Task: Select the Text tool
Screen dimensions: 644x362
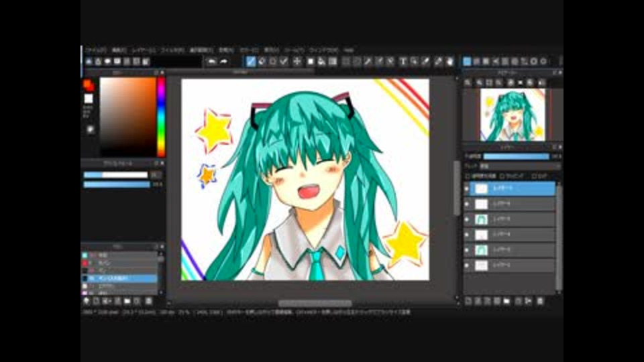Action: (x=403, y=62)
